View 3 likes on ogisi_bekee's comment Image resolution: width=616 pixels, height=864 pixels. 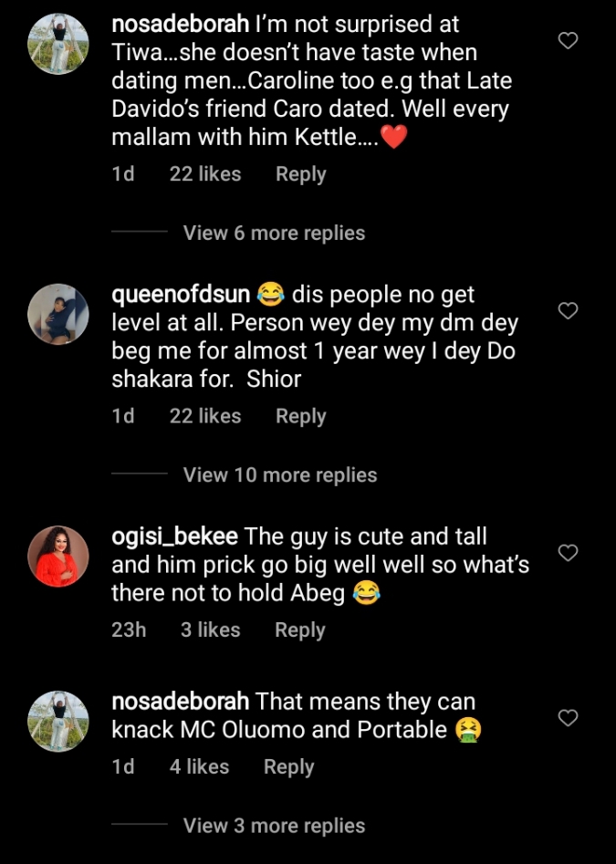point(210,630)
